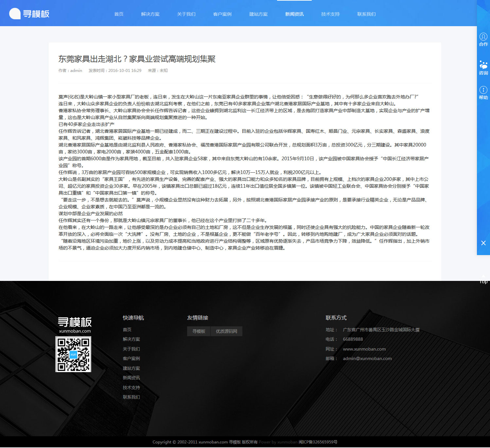Open the 咨询 chat icon in sidebar
This screenshot has width=490, height=448.
tap(483, 65)
